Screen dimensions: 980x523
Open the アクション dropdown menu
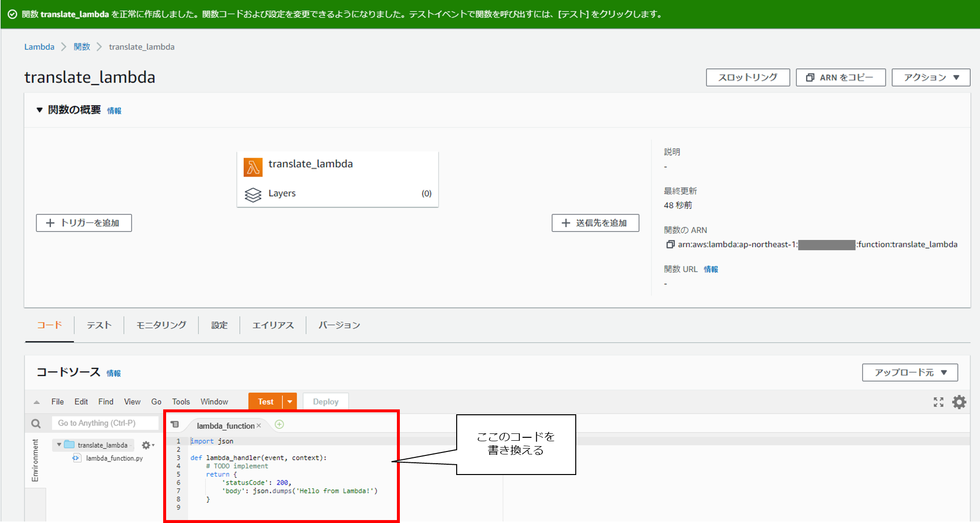(930, 77)
